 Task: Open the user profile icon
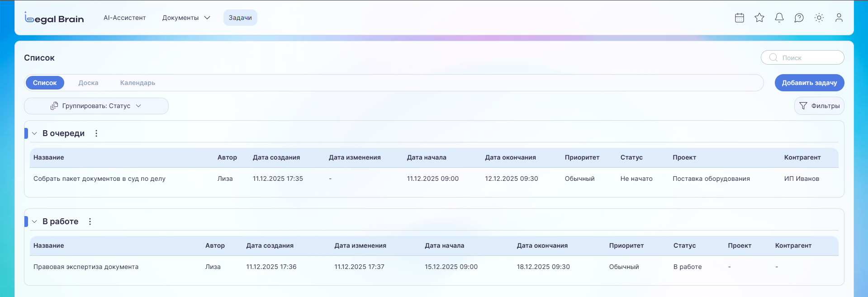coord(839,18)
